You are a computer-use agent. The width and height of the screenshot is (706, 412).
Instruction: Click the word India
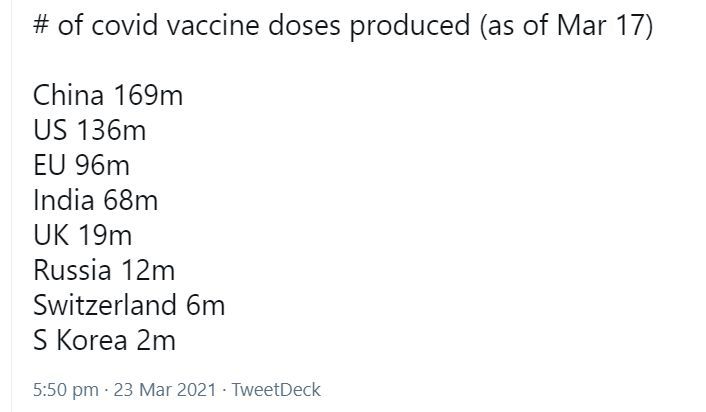[63, 200]
